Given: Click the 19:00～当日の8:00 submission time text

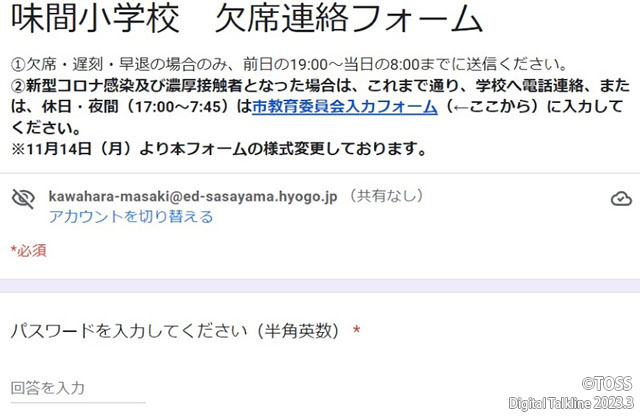Looking at the screenshot, I should click(x=355, y=64).
